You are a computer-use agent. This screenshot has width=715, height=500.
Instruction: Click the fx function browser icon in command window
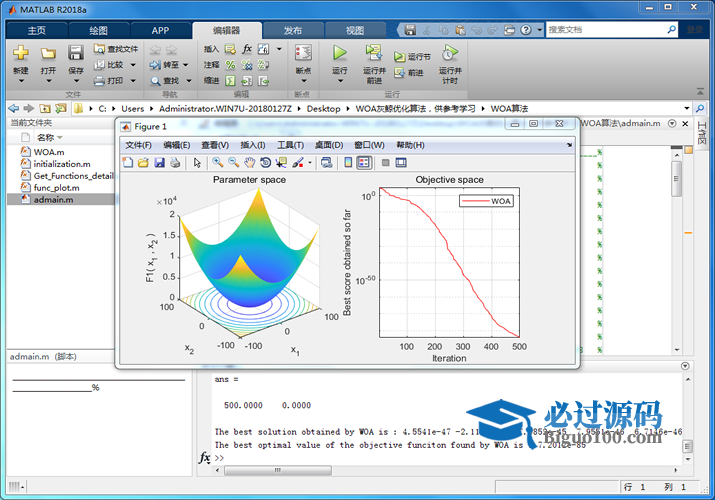(205, 457)
